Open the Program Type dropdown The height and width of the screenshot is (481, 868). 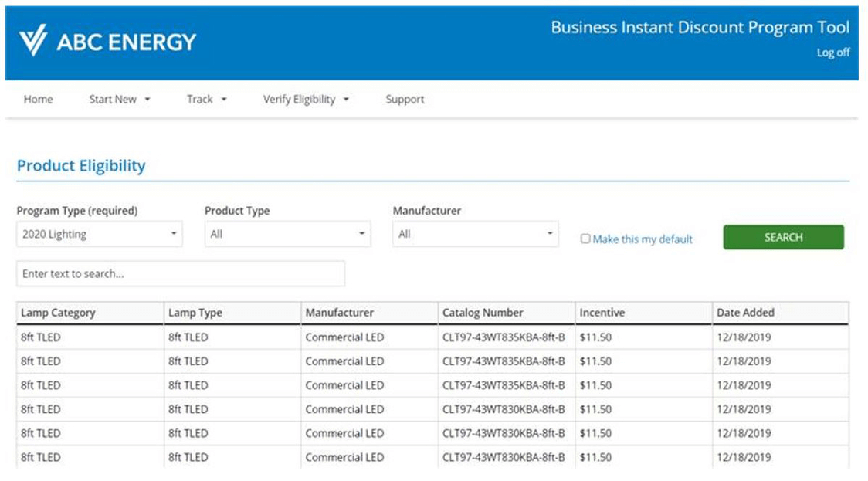100,234
